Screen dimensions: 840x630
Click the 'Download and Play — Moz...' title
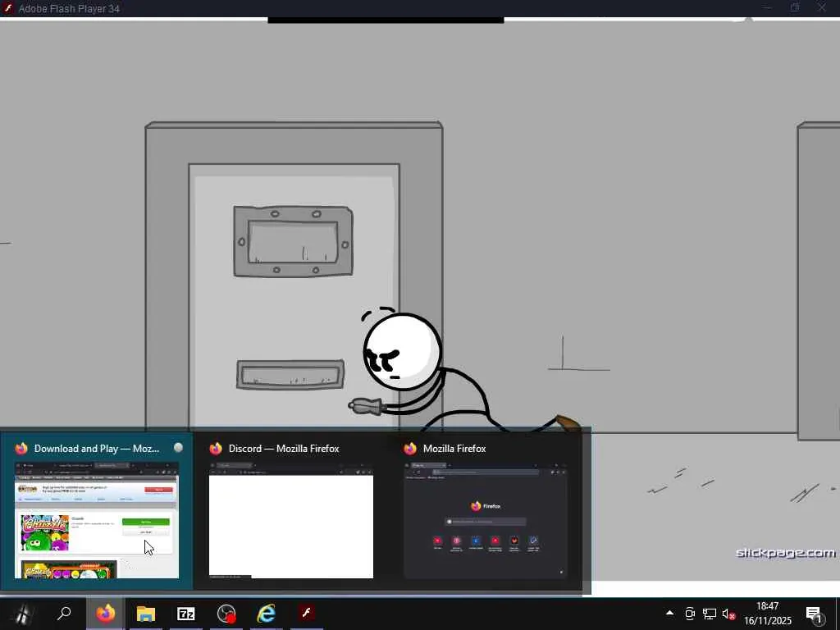(x=97, y=449)
